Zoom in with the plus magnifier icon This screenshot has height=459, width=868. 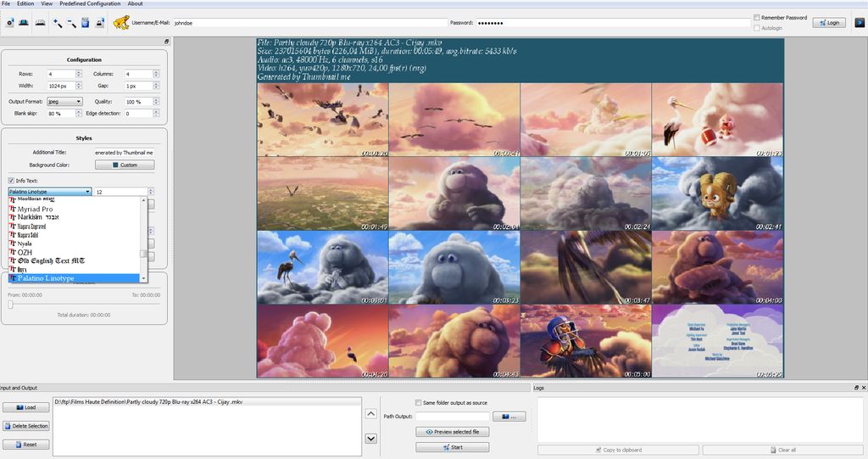tap(58, 23)
